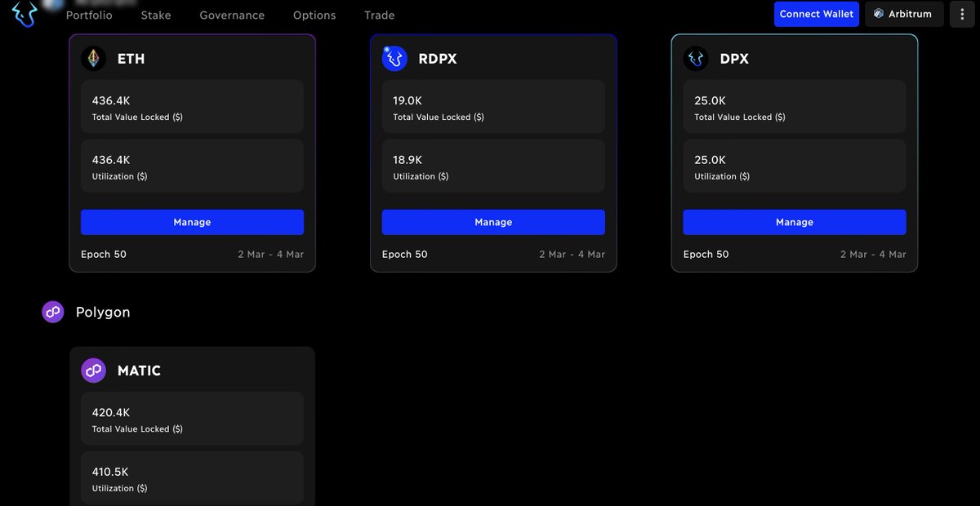This screenshot has width=980, height=506.
Task: Click the ETH card title
Action: tap(131, 59)
